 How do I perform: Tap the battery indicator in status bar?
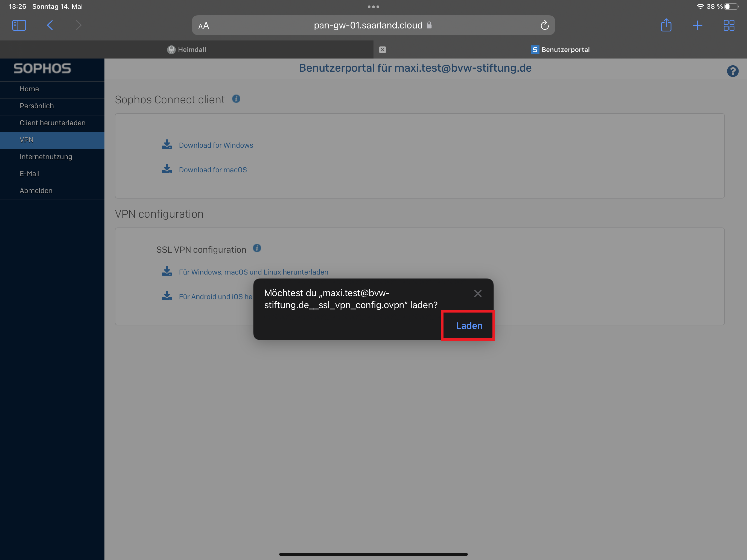[731, 6]
